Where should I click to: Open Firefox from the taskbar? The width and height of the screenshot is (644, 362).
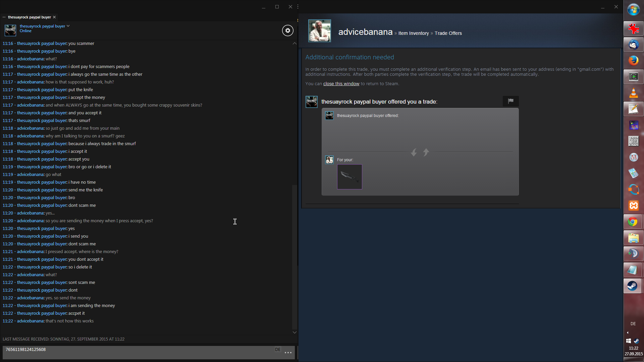click(633, 61)
